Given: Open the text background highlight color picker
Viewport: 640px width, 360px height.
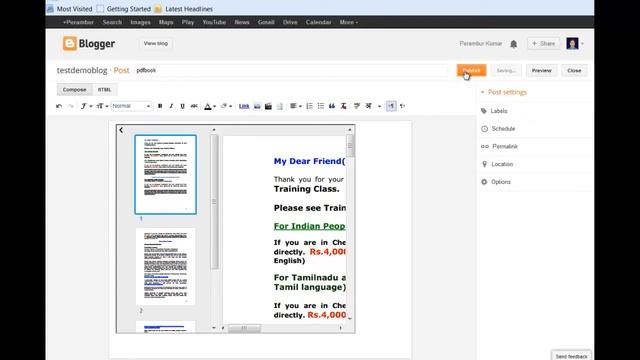Looking at the screenshot, I should [x=226, y=106].
